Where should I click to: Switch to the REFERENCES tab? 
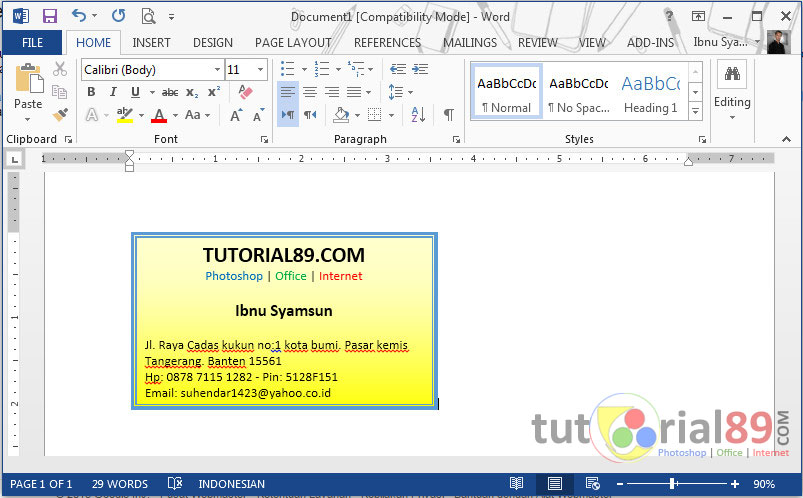(387, 43)
